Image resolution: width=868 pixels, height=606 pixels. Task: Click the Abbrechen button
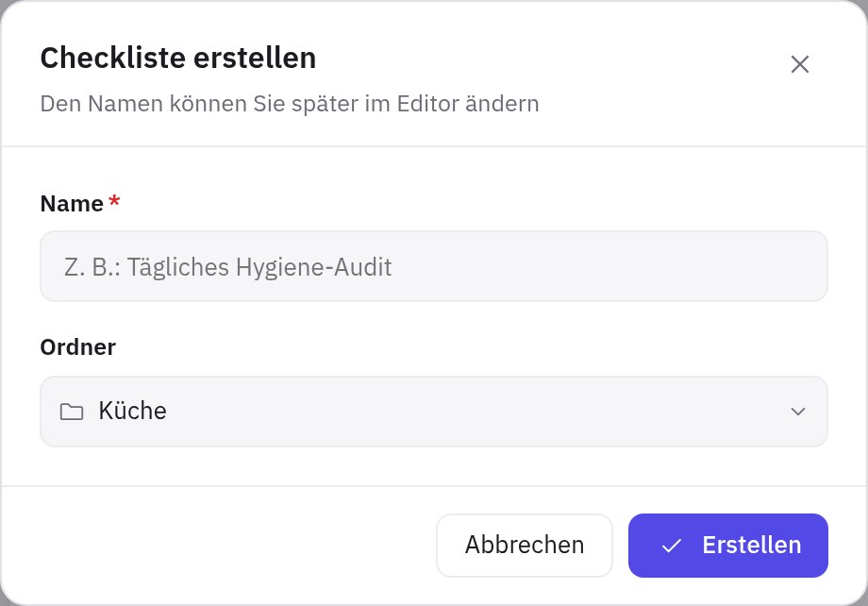[x=525, y=545]
